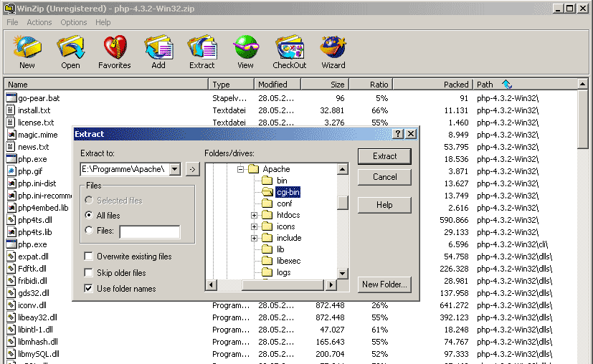Collapse the Apache folder node
Viewport: 593px width, 364px height.
pyautogui.click(x=240, y=169)
